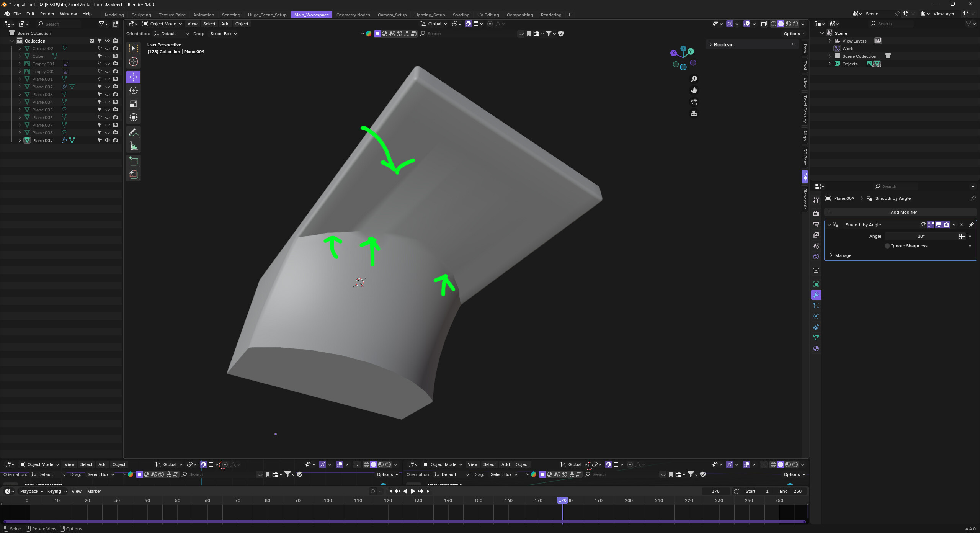The width and height of the screenshot is (980, 533).
Task: Switch perspective/orthographic grid icon
Action: coord(694,113)
